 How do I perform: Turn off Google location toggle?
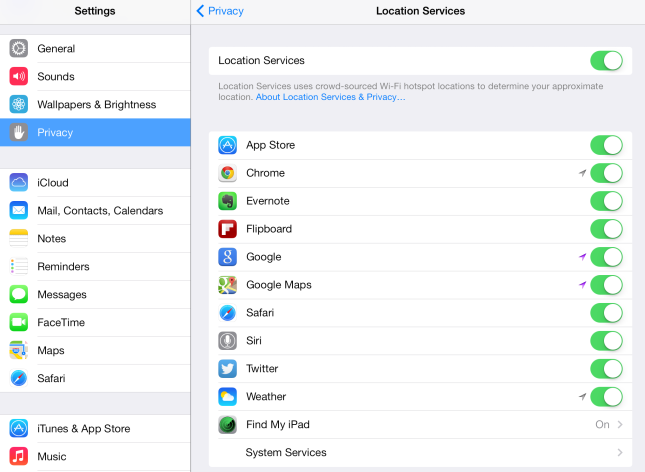(x=606, y=257)
